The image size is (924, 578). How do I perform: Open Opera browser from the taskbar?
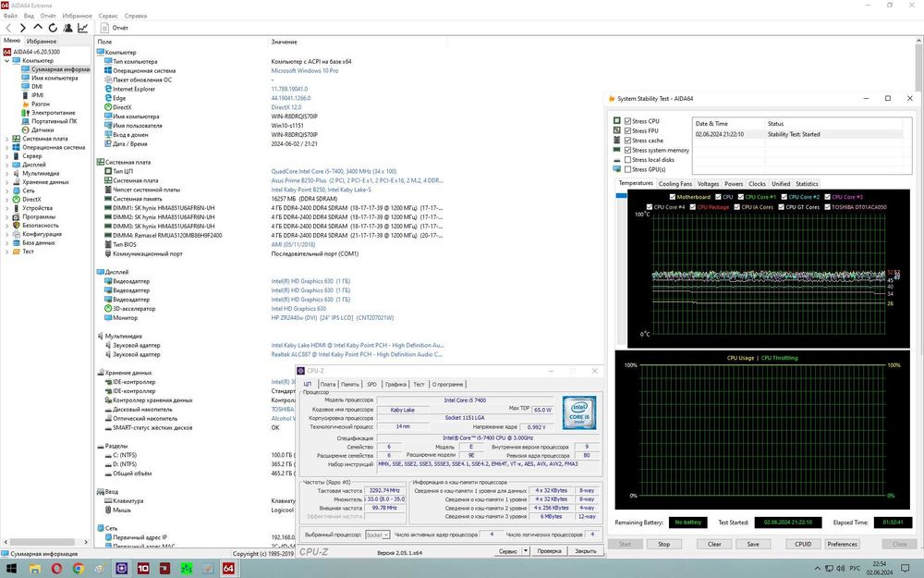(56, 569)
